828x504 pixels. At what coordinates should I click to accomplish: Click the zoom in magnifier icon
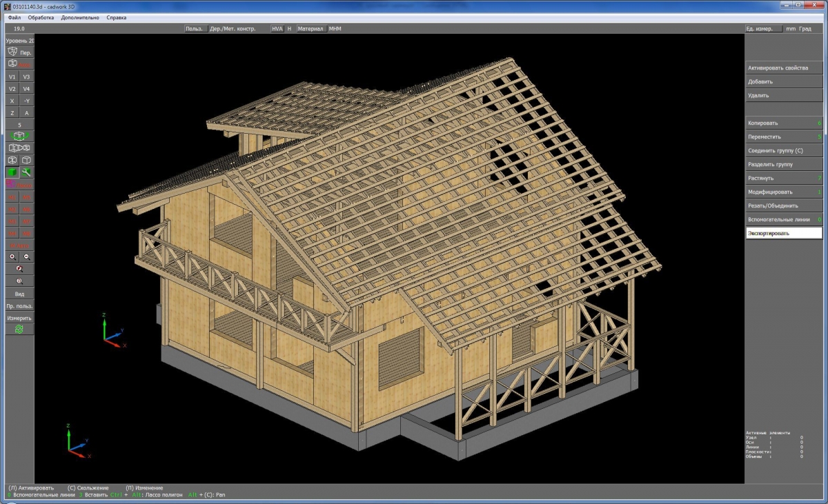(12, 256)
